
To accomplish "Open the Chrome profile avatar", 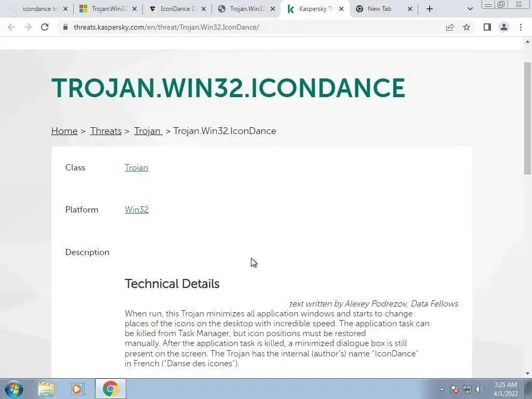I will tap(504, 27).
